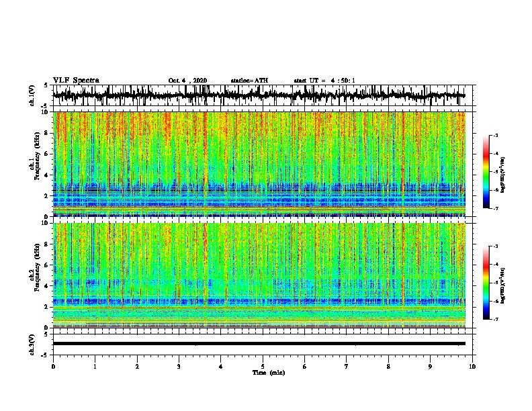The image size is (532, 411).
Task: Click the ch.1 spectrogram panel
Action: [259, 164]
